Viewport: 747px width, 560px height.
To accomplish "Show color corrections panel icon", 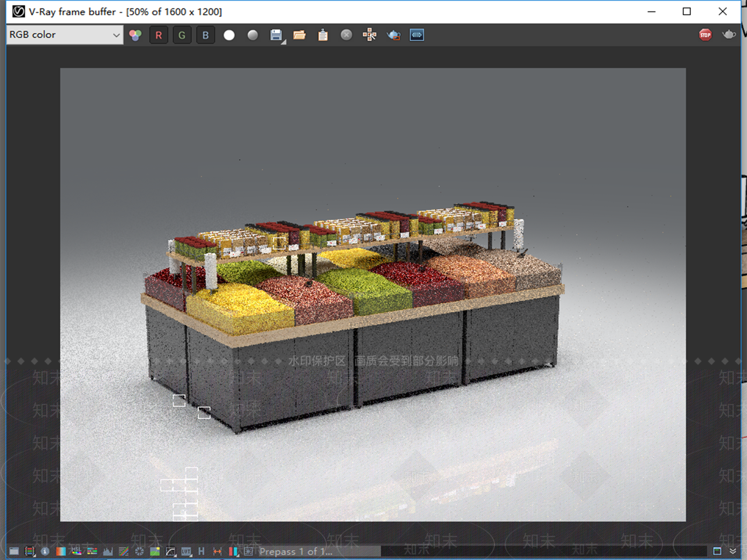I will coord(14,551).
